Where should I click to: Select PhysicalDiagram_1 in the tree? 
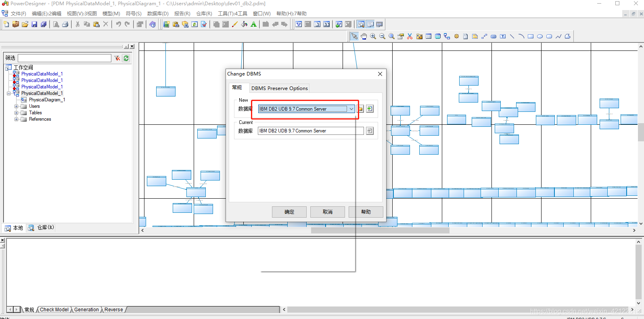pos(47,100)
